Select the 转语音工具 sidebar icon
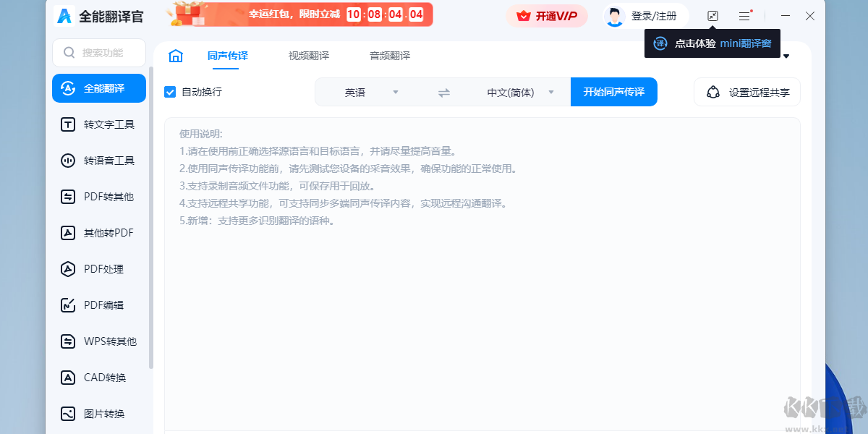 click(x=99, y=160)
